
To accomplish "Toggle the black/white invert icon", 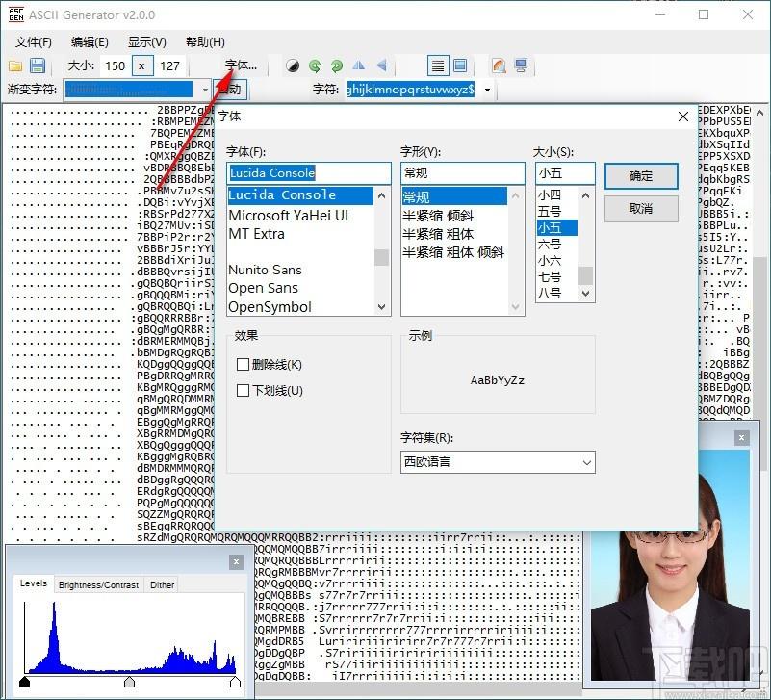I will point(293,65).
